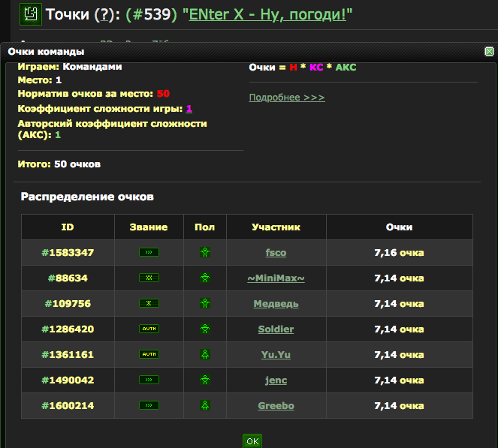Click the Участник column header
This screenshot has width=498, height=448.
coord(276,227)
